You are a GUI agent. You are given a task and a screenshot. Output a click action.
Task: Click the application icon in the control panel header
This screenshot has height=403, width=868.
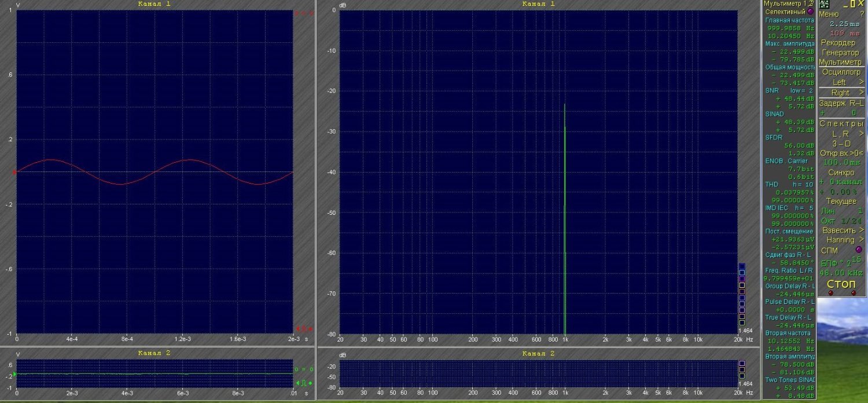[824, 3]
